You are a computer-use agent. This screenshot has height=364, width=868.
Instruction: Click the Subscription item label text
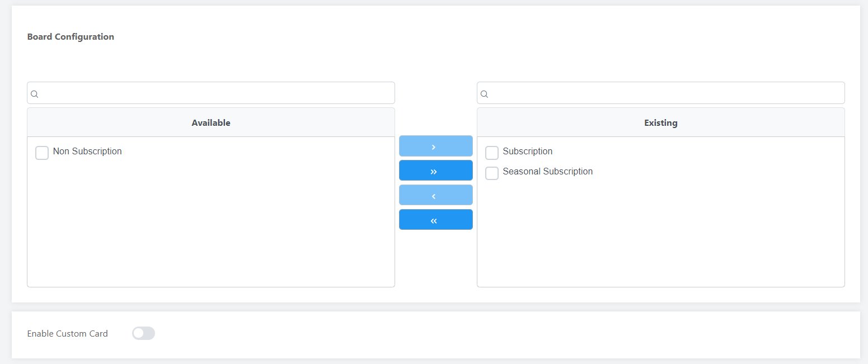click(x=527, y=152)
